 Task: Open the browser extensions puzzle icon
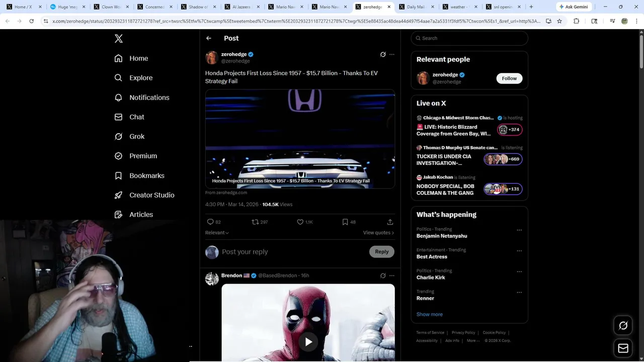pos(577,21)
